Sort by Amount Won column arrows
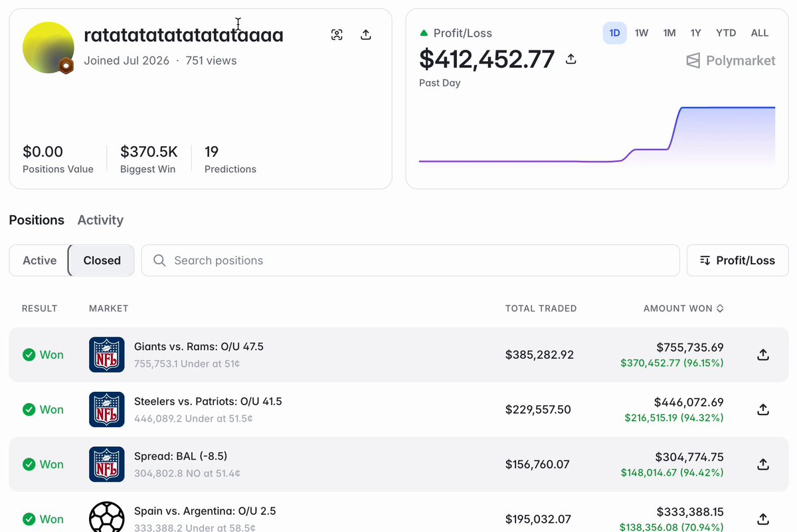 pyautogui.click(x=720, y=308)
